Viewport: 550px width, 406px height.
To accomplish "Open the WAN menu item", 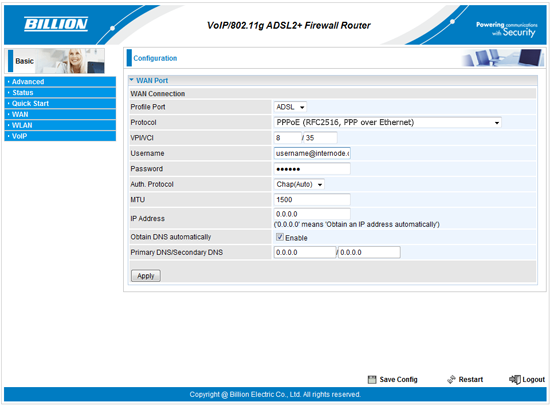I will tap(60, 114).
